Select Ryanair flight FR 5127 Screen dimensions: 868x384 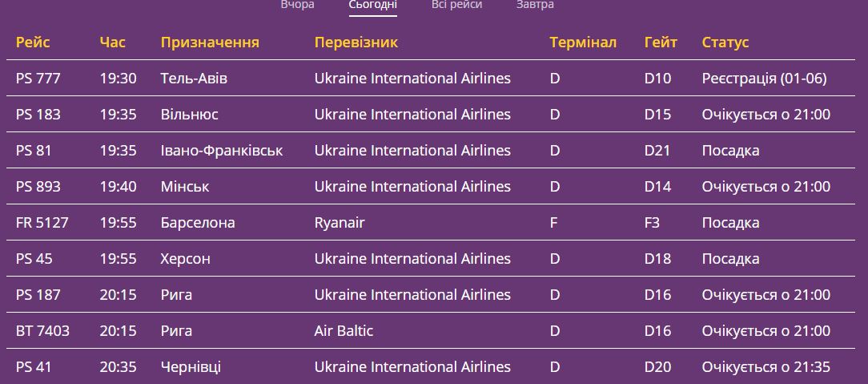click(x=42, y=223)
